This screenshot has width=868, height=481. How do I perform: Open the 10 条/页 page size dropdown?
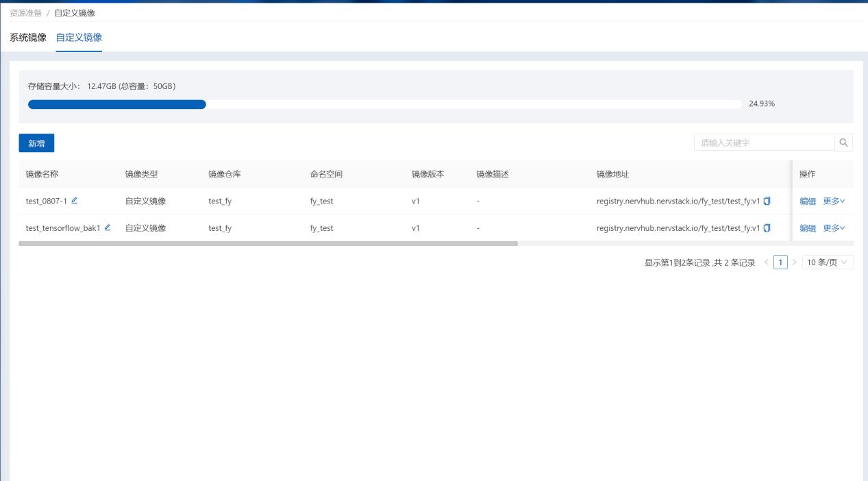[828, 263]
